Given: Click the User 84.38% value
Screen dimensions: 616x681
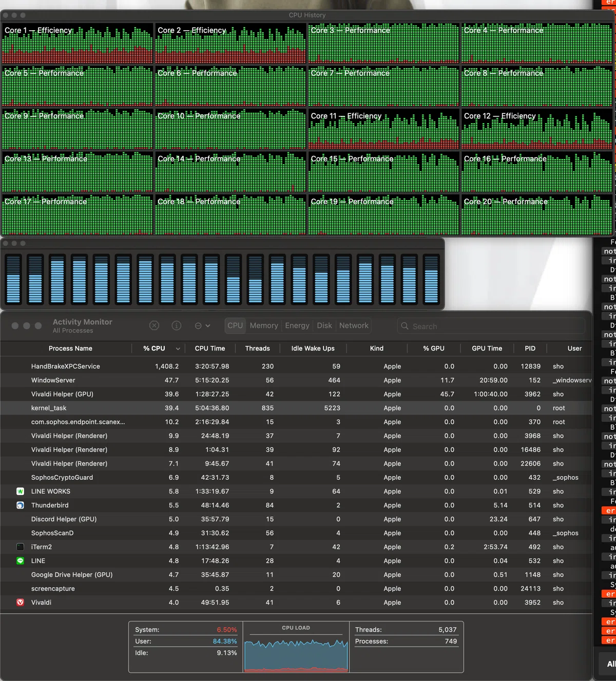Looking at the screenshot, I should point(225,641).
